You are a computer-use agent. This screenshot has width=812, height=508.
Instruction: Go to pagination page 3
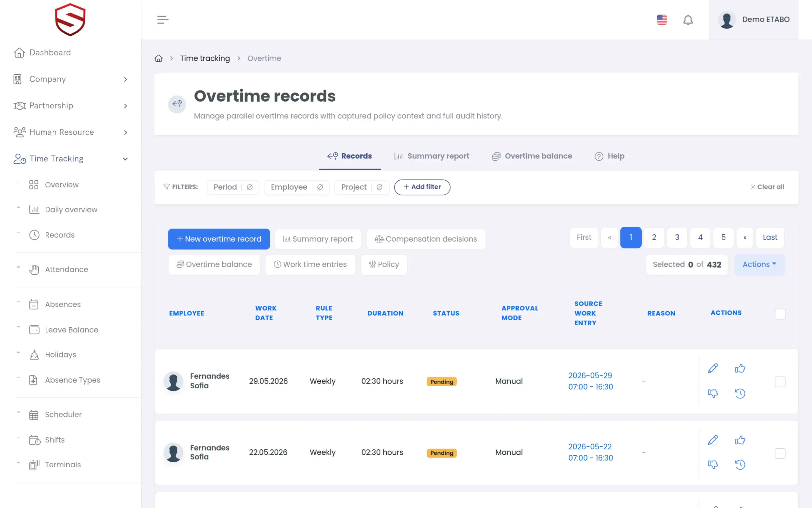click(677, 237)
